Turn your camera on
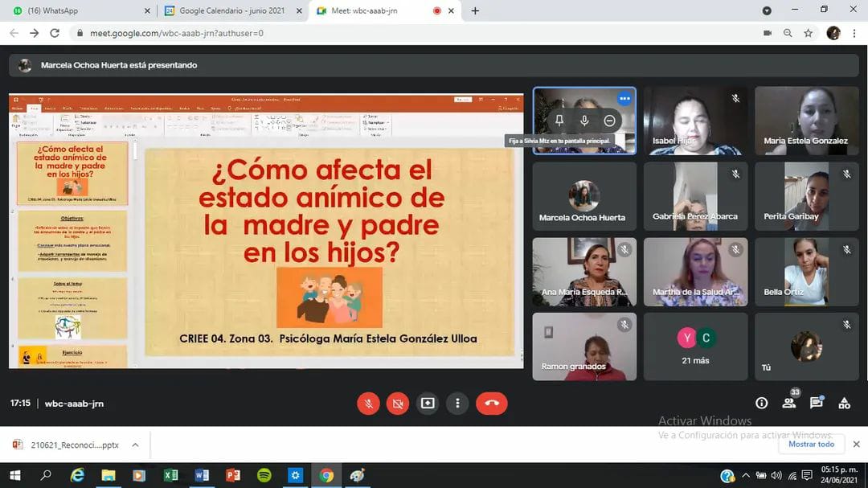The image size is (868, 488). pos(397,404)
